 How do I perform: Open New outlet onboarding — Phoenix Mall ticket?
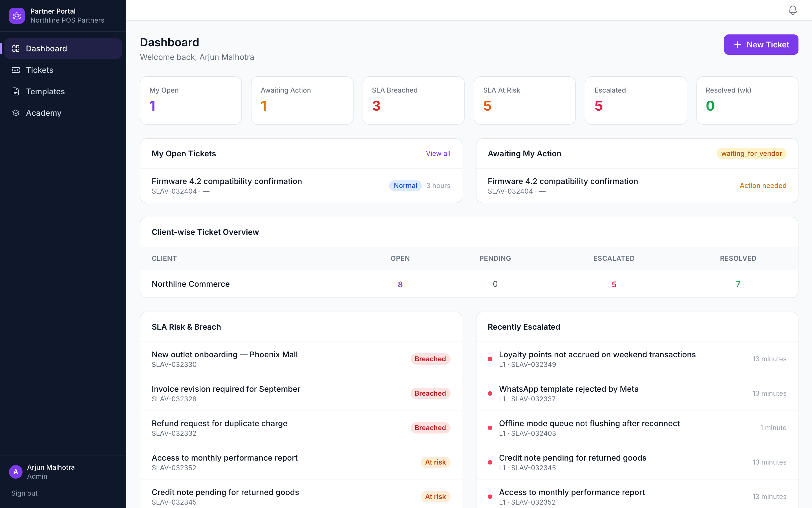pos(301,359)
